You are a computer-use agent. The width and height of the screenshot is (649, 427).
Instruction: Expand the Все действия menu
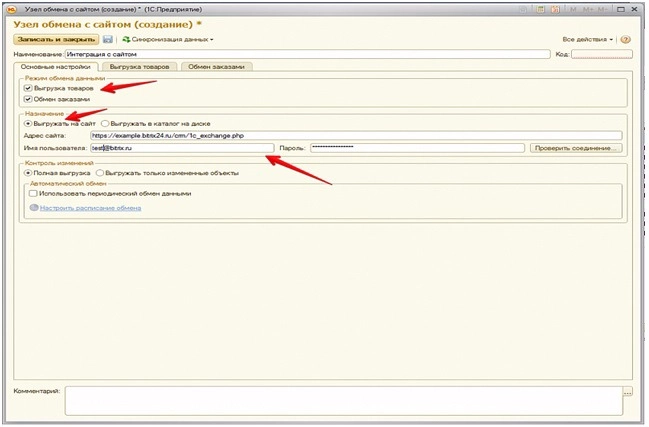588,39
